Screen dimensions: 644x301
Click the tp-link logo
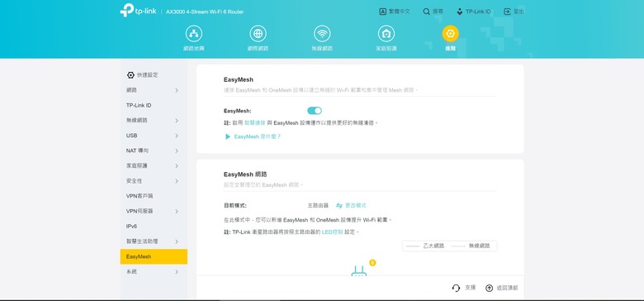click(138, 10)
